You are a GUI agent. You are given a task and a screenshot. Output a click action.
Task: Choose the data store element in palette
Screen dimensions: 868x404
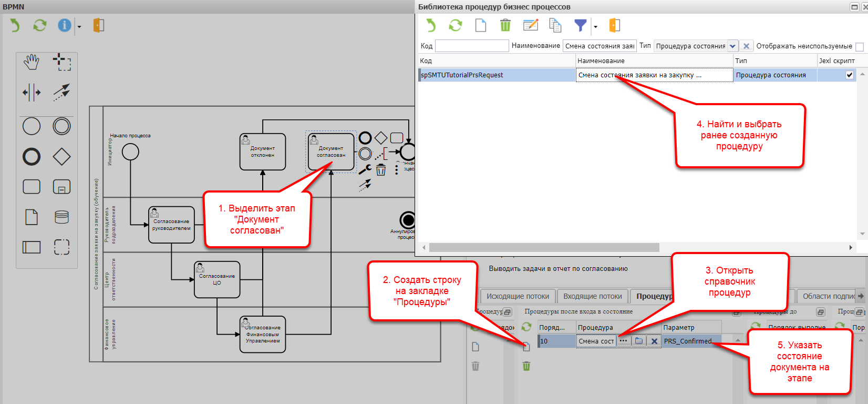(x=61, y=217)
